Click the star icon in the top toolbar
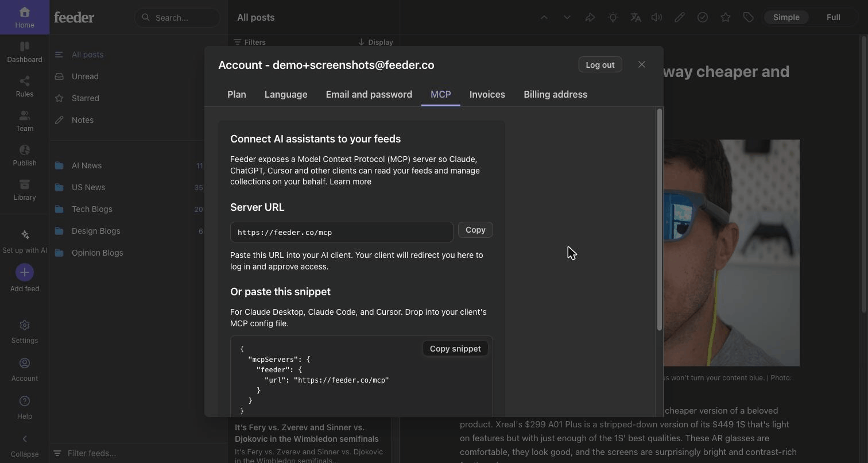 pyautogui.click(x=726, y=17)
